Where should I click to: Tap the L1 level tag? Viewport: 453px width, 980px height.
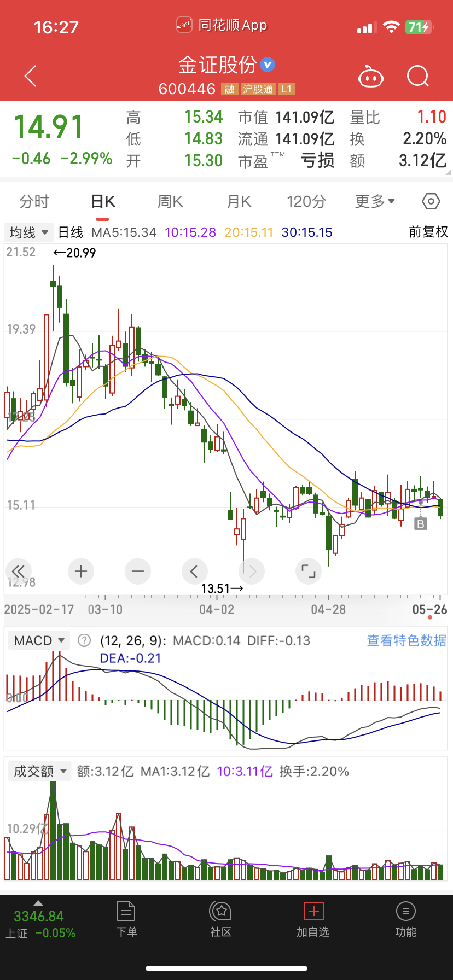pos(287,89)
